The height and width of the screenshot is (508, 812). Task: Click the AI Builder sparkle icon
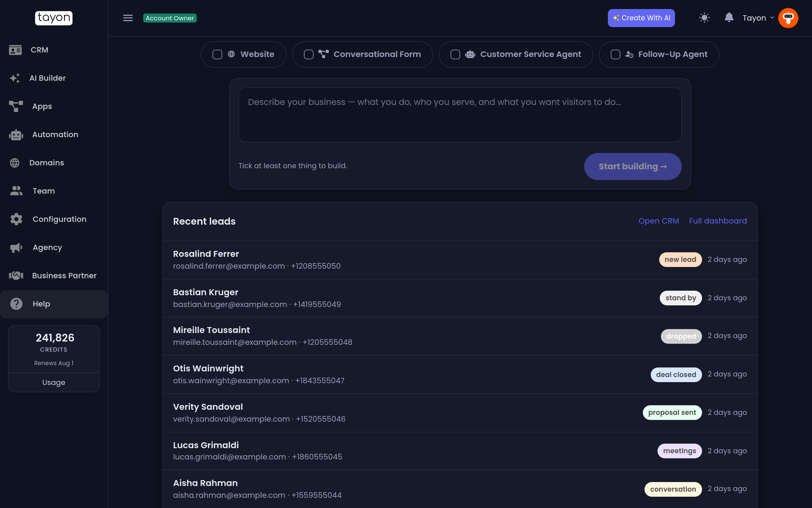coord(15,78)
